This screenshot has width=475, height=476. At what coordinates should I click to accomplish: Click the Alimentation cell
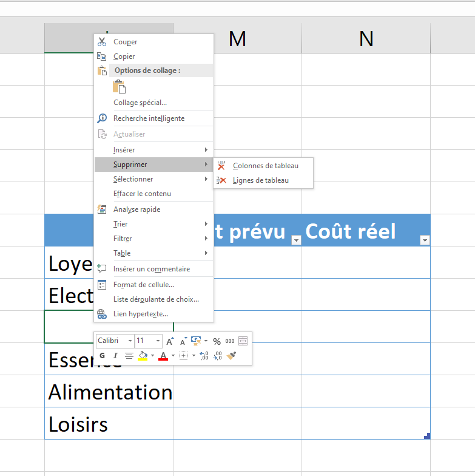pos(109,391)
